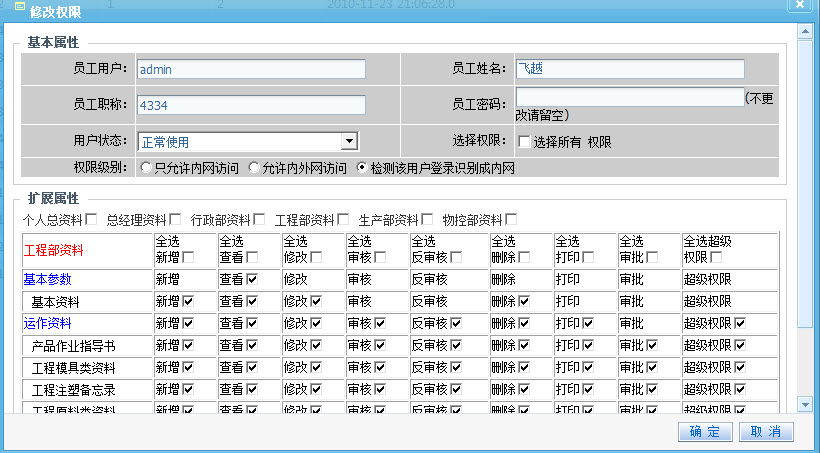The height and width of the screenshot is (453, 820).
Task: Tick the 总经理资料 checkbox
Action: tap(176, 219)
